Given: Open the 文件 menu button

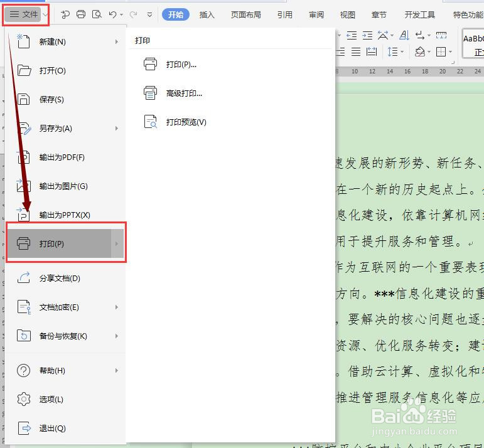Looking at the screenshot, I should [23, 14].
